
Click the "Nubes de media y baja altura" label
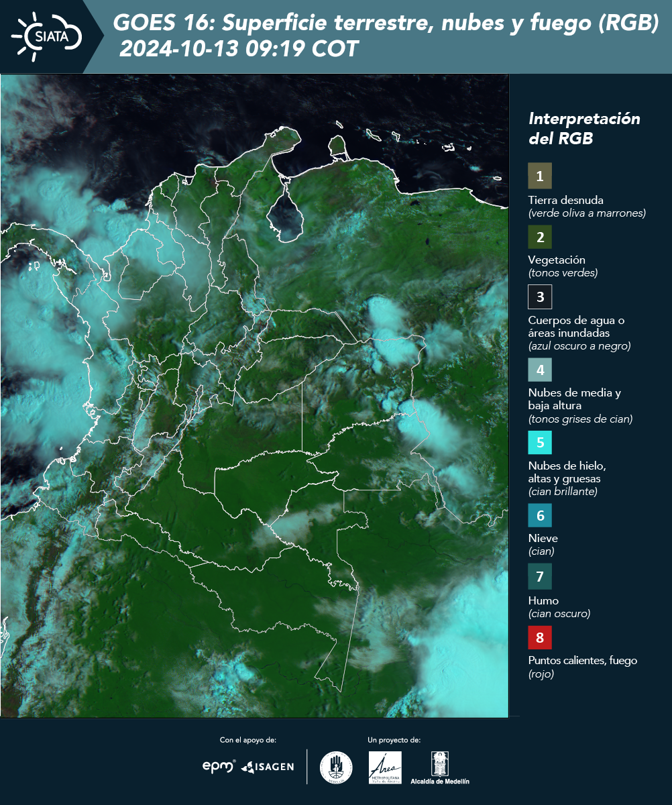575,399
